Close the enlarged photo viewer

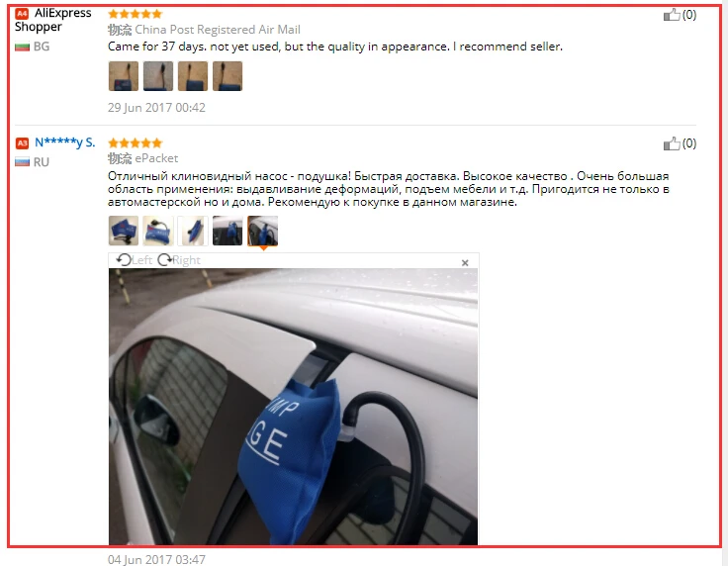pyautogui.click(x=465, y=263)
